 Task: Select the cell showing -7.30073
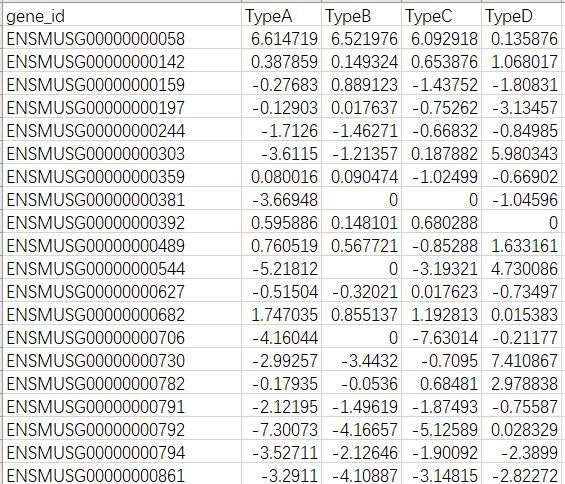point(281,429)
